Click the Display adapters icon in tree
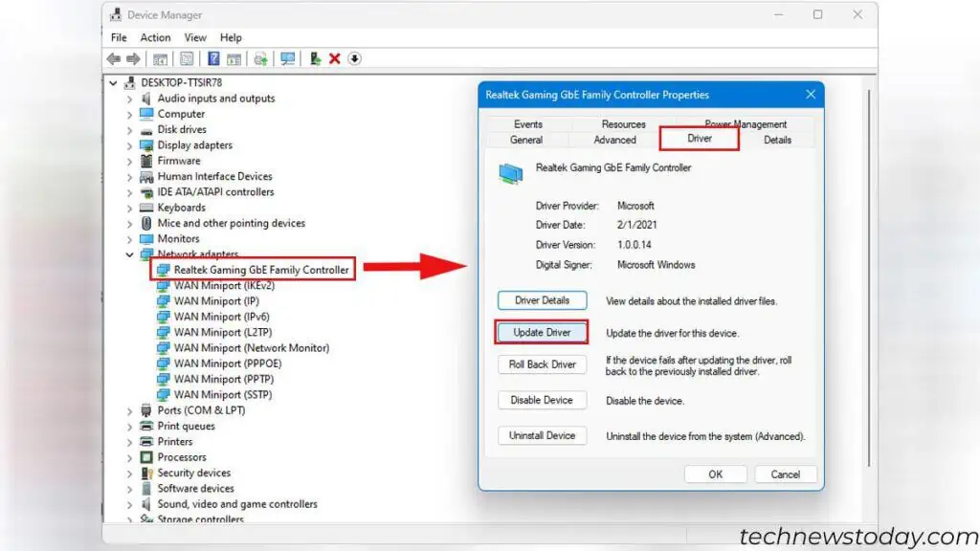980x551 pixels. 146,145
